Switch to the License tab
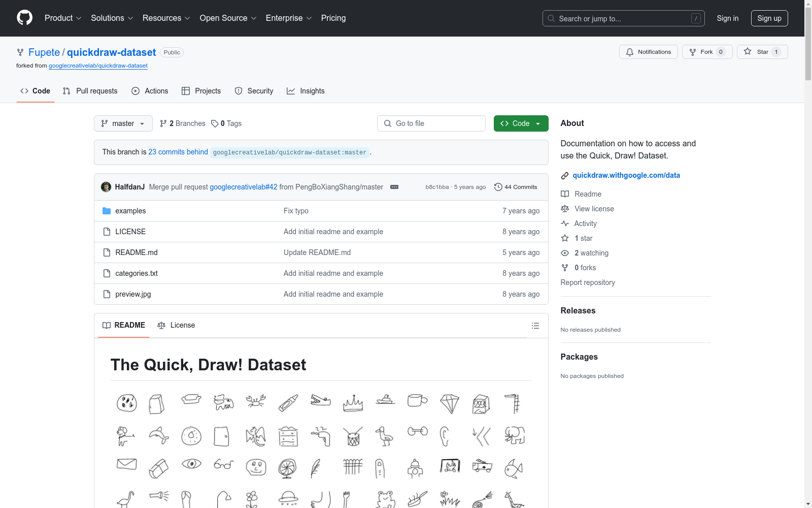This screenshot has width=812, height=508. pyautogui.click(x=176, y=326)
